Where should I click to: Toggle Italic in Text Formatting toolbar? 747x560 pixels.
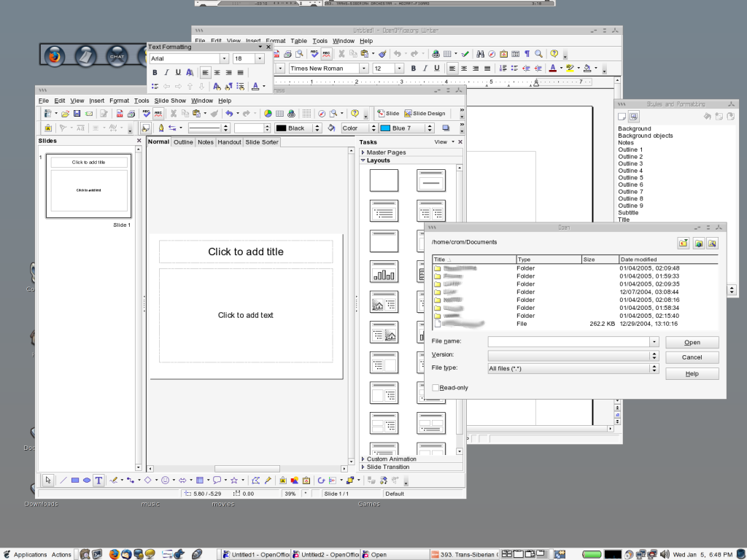[166, 72]
